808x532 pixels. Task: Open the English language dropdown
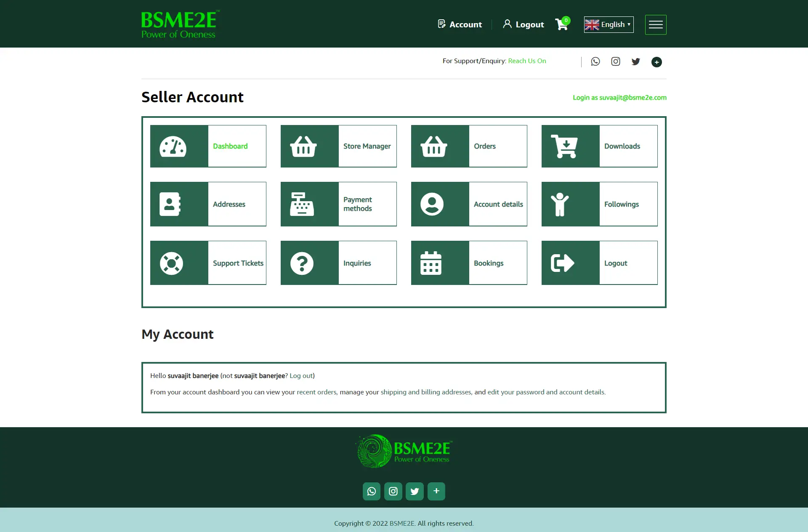pyautogui.click(x=608, y=24)
